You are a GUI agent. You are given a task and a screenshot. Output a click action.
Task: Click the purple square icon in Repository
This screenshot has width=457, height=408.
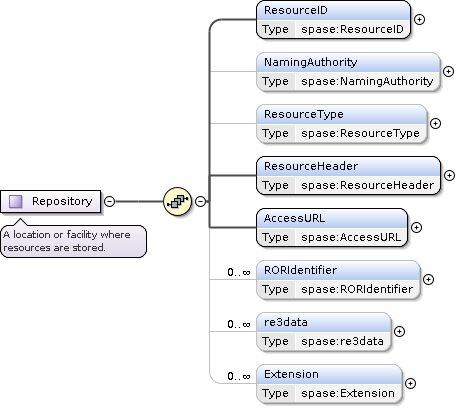16,201
